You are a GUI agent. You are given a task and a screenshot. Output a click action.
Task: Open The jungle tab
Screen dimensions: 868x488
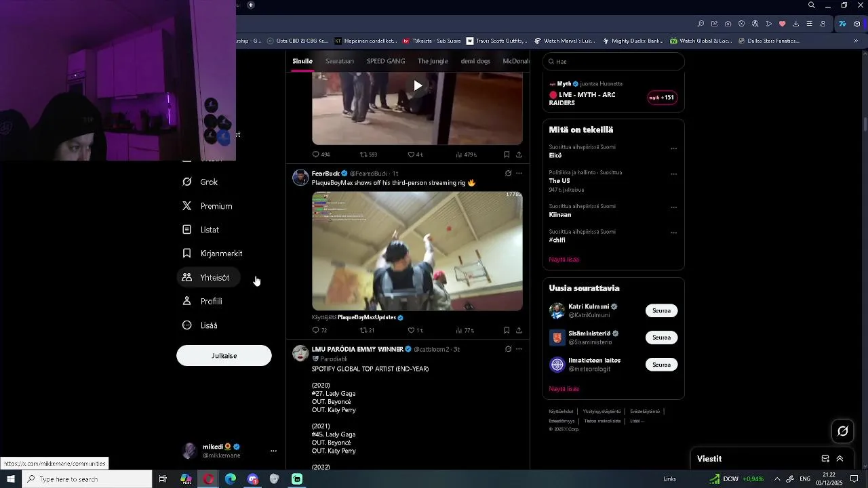(433, 61)
